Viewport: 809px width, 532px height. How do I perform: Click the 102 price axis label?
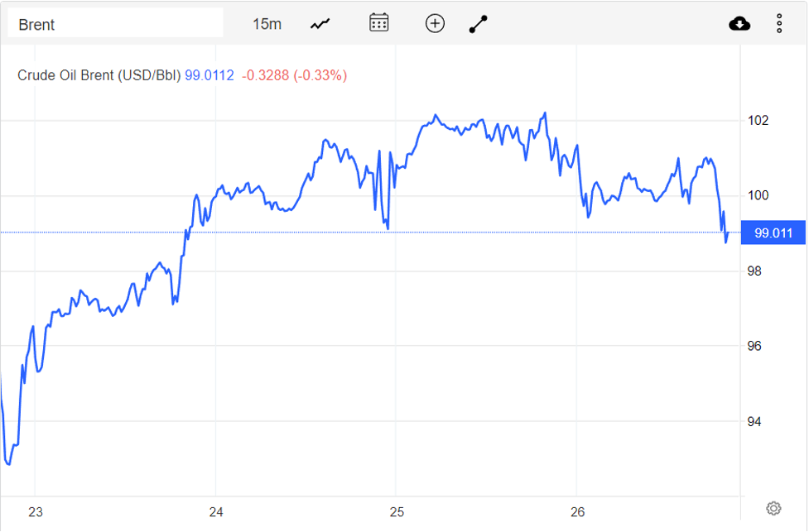click(758, 121)
